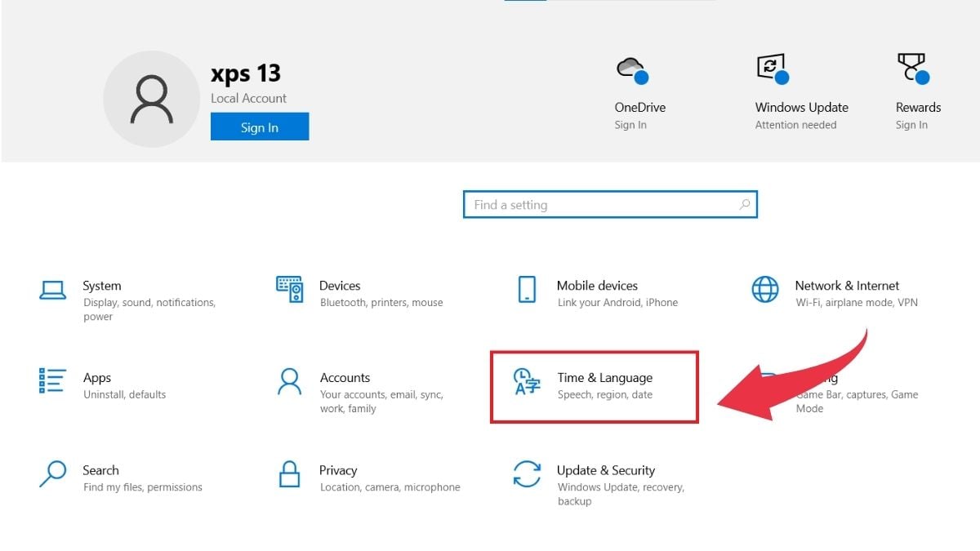Open the Apps settings label
The height and width of the screenshot is (551, 980).
point(97,378)
